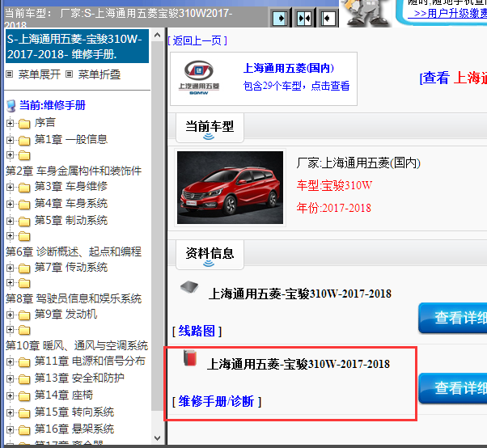Click 当前:维修手册 heading in sidebar
The width and height of the screenshot is (487, 448).
52,106
